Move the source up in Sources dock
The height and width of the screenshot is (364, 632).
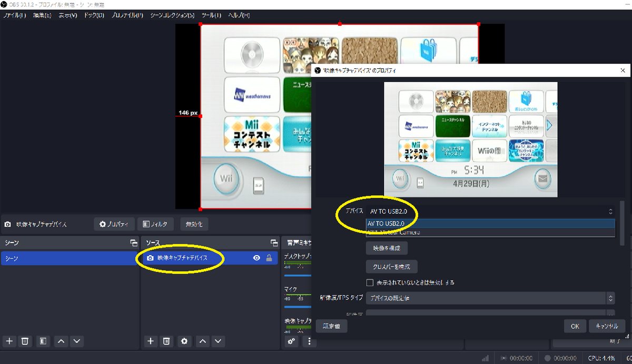point(202,341)
